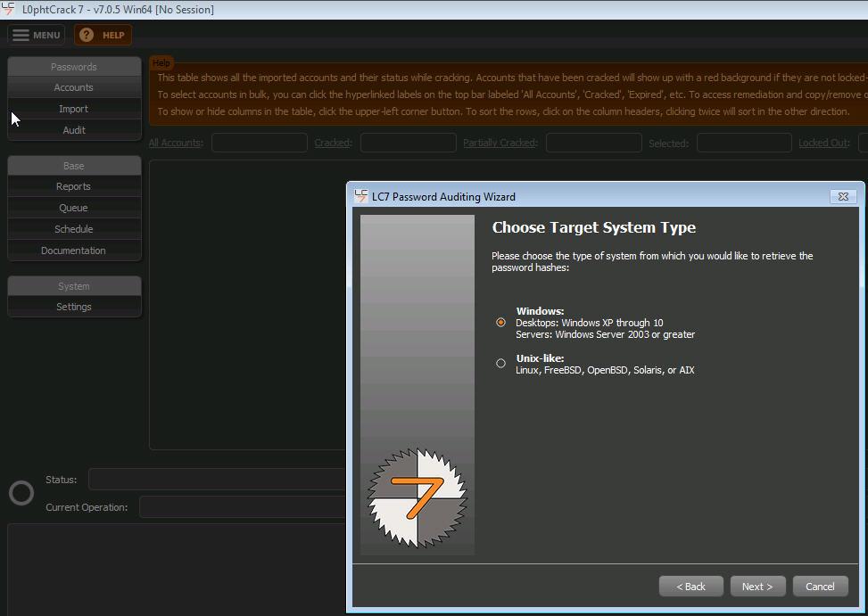Click the Partially Cracked count field
This screenshot has width=868, height=616.
click(x=594, y=143)
